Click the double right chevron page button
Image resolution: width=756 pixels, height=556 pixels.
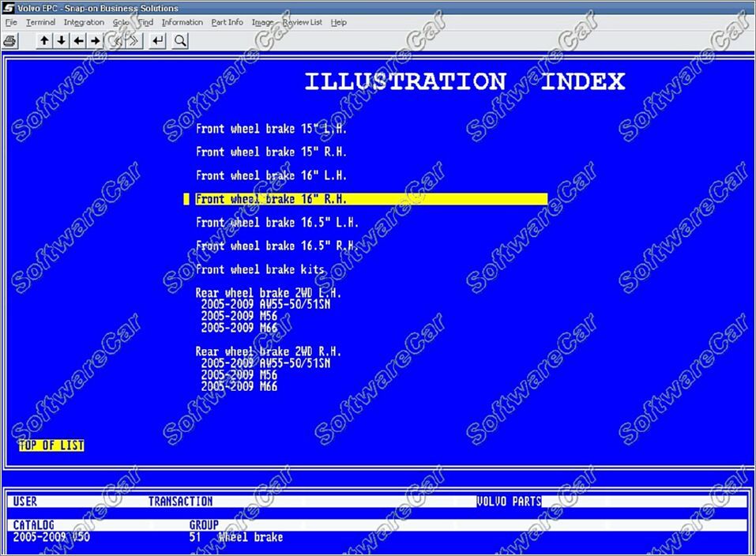[x=135, y=40]
